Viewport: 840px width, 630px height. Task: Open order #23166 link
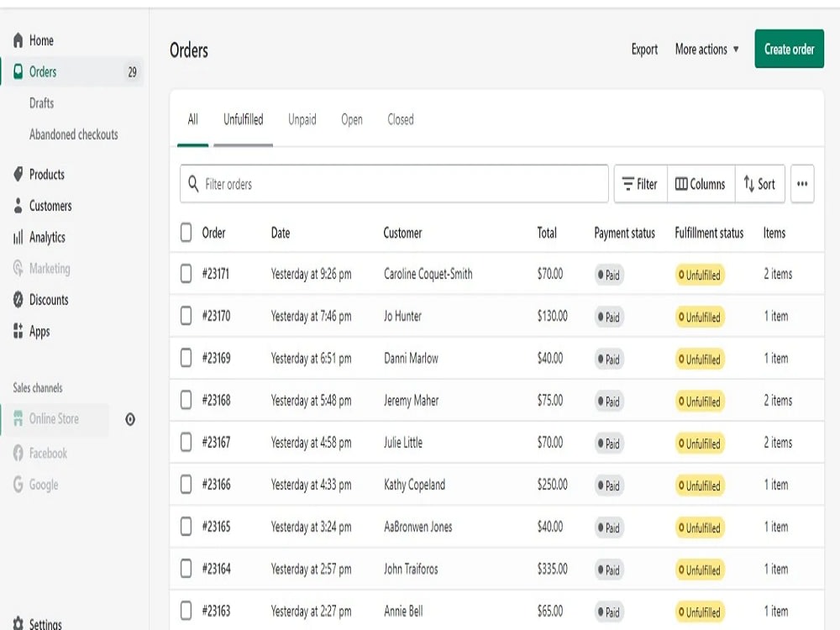tap(217, 485)
